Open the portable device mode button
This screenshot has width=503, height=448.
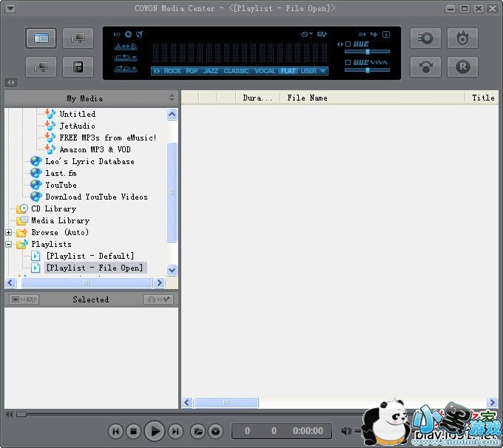pyautogui.click(x=78, y=67)
